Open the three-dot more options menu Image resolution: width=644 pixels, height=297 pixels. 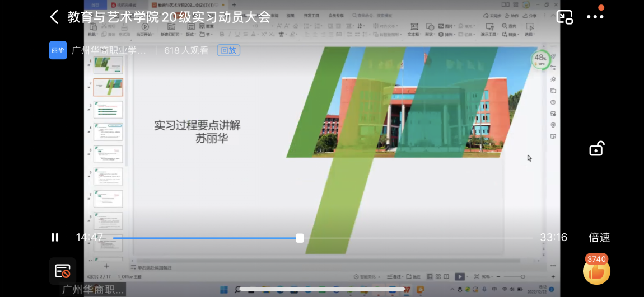click(595, 17)
